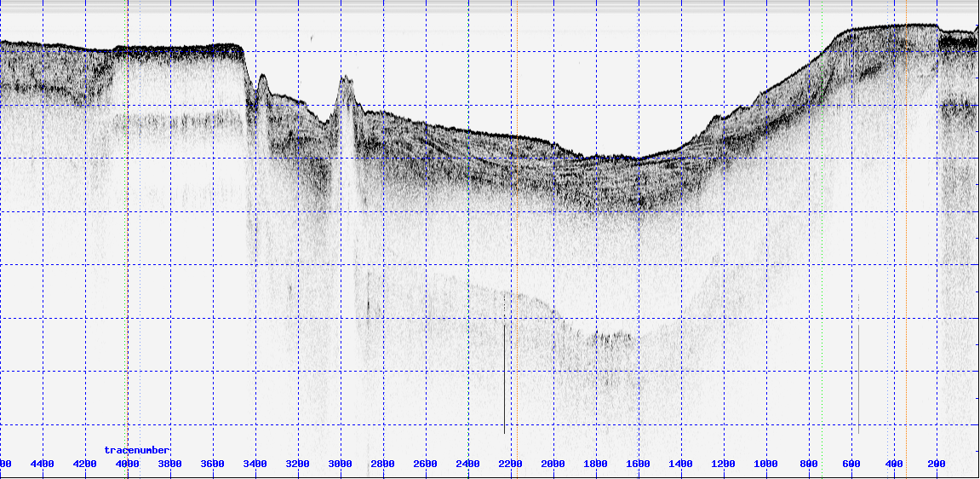Select the 4400 trace number label
This screenshot has height=479, width=980.
point(42,464)
